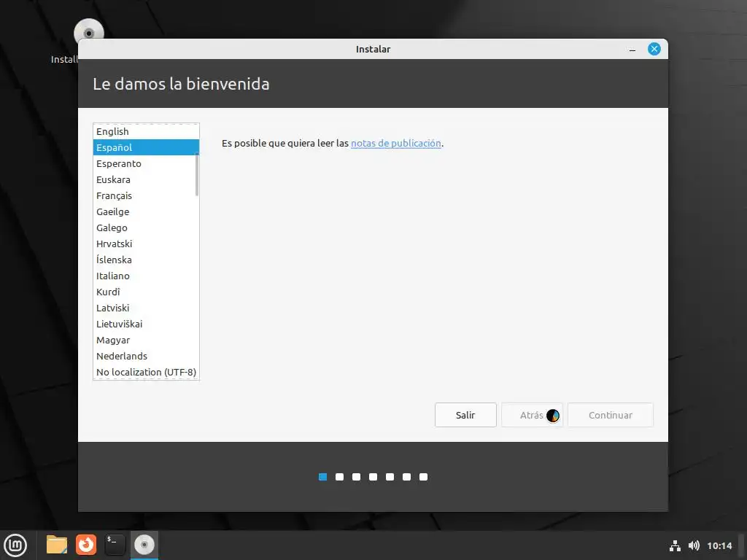Image resolution: width=747 pixels, height=560 pixels.
Task: Select Galego in the language list
Action: (x=146, y=227)
